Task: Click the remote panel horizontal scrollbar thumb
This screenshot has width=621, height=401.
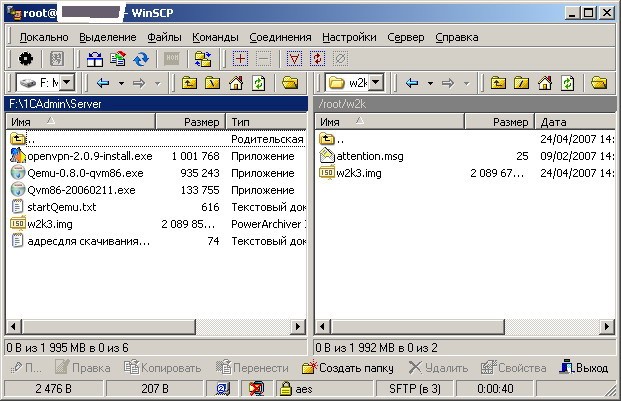Action: 418,327
